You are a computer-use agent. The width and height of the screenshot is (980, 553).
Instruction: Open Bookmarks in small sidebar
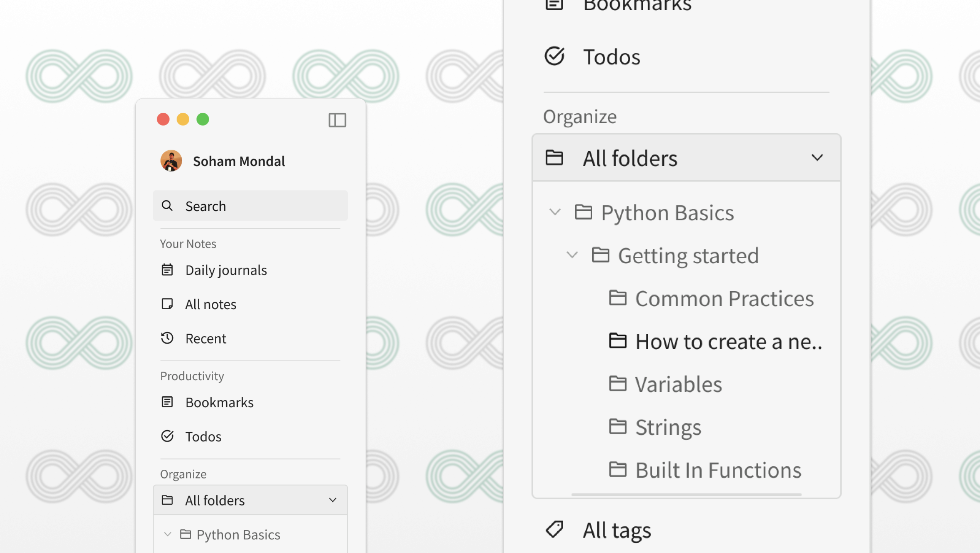point(219,402)
